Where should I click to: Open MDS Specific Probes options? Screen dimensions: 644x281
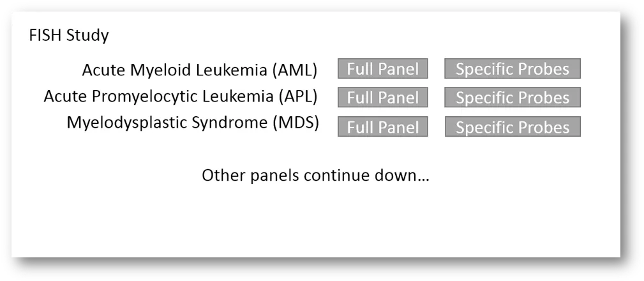pos(513,126)
